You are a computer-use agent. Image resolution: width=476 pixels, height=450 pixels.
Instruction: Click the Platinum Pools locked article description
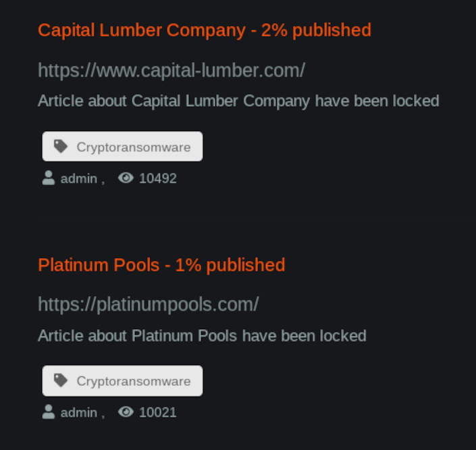point(202,336)
